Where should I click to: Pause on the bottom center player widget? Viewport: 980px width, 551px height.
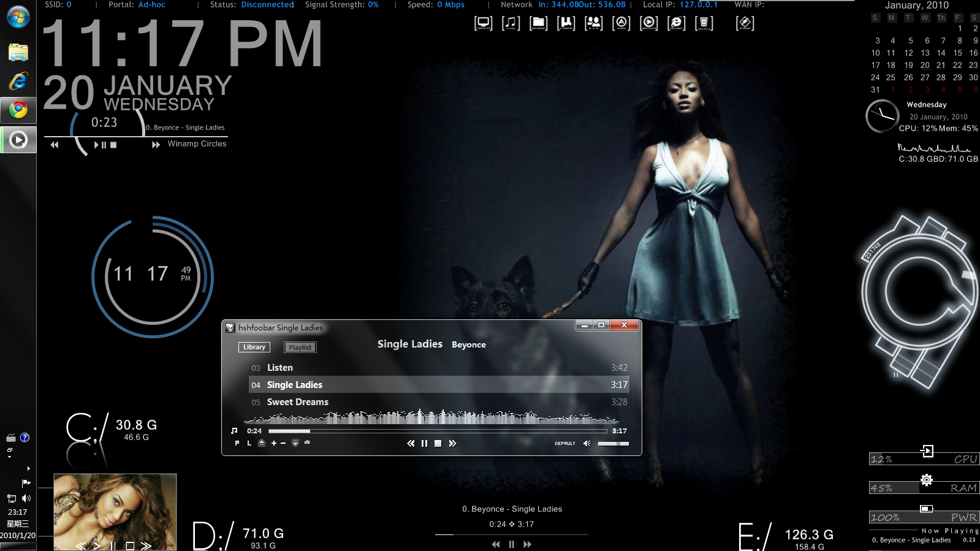[512, 544]
